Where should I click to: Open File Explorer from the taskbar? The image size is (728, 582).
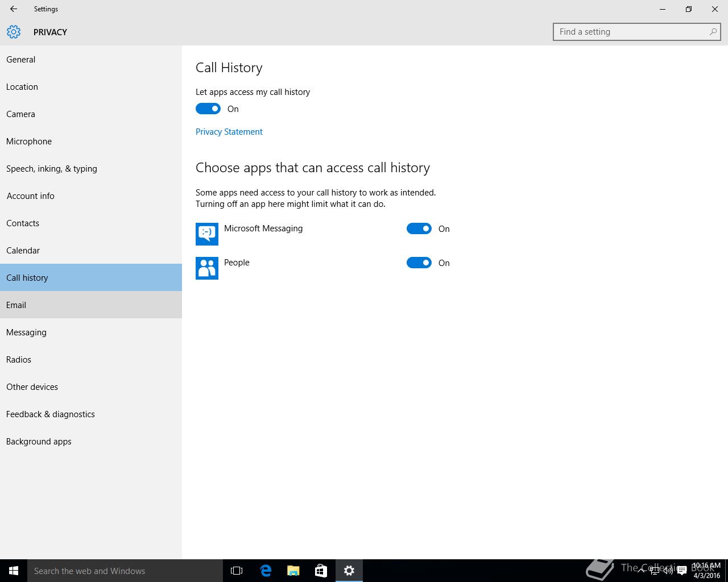pyautogui.click(x=293, y=571)
